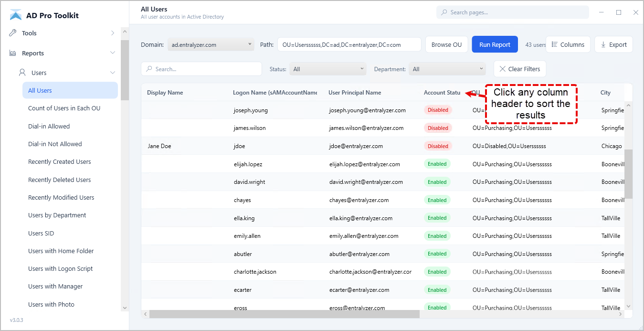Sort results by Display Name header
This screenshot has width=644, height=331.
tap(165, 92)
